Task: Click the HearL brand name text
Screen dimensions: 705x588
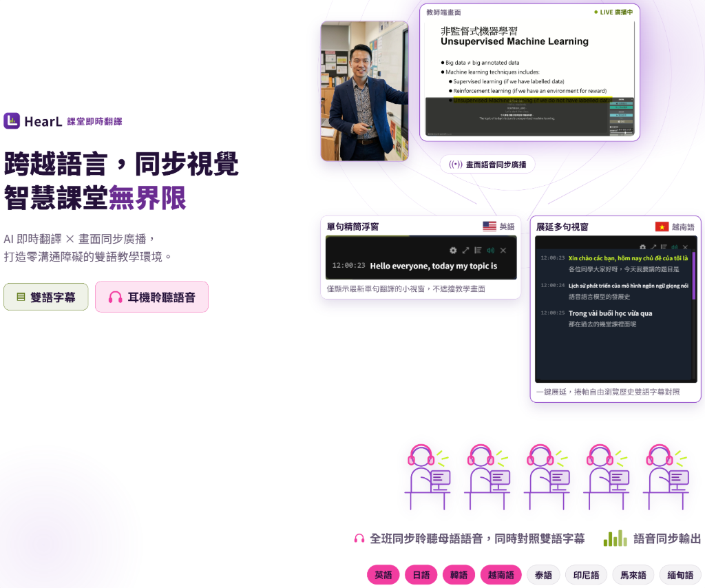Action: 43,121
